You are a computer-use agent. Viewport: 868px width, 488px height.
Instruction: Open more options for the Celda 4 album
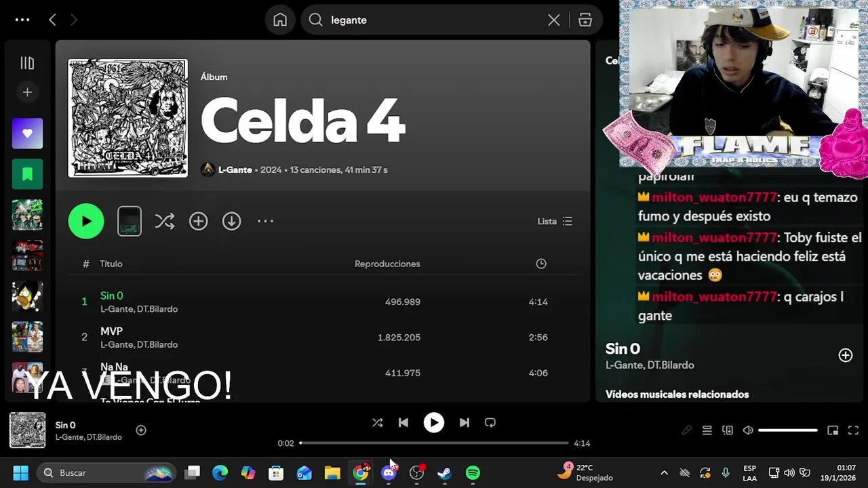point(265,221)
